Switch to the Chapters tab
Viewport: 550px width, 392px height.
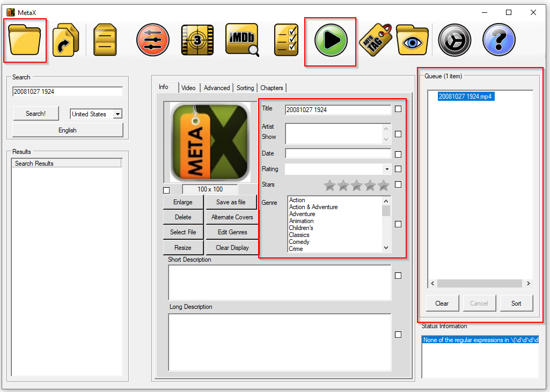272,87
